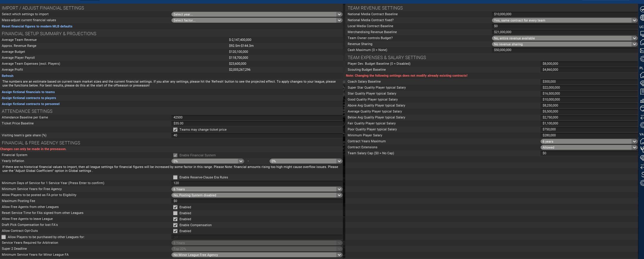Image resolution: width=644 pixels, height=259 pixels.
Task: Open the Posting System dropdown
Action: pos(257,195)
